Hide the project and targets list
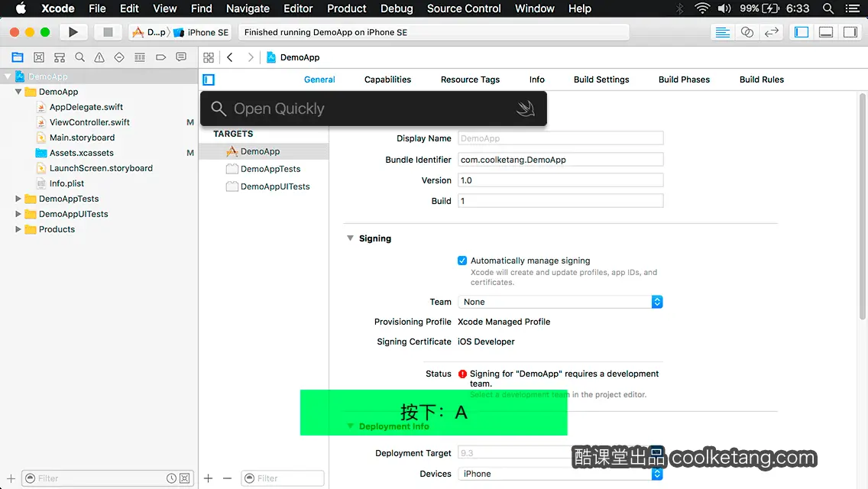 click(x=209, y=79)
